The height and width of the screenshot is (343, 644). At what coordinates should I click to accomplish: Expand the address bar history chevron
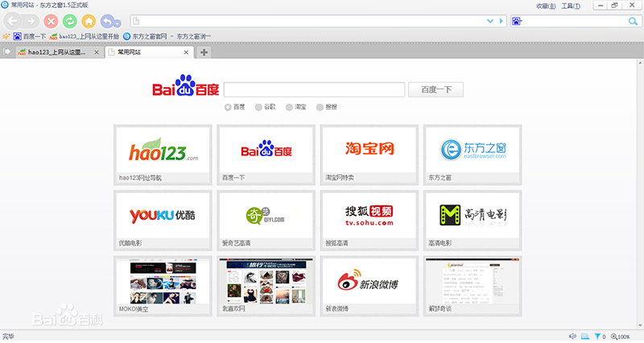[490, 21]
